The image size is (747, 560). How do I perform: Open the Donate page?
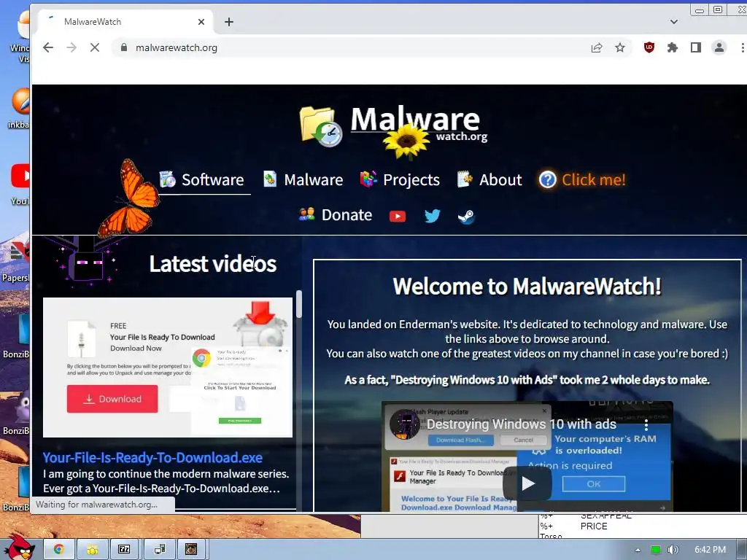coord(336,215)
